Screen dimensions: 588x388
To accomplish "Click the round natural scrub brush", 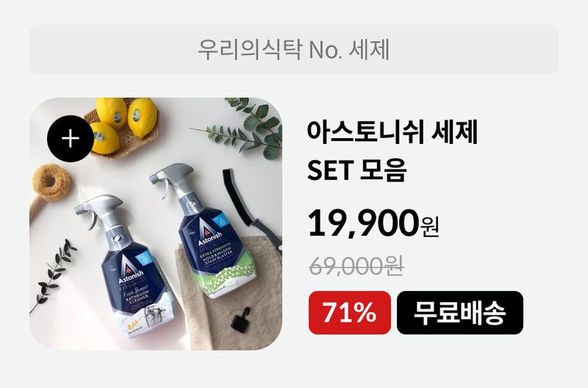I will pos(51,182).
